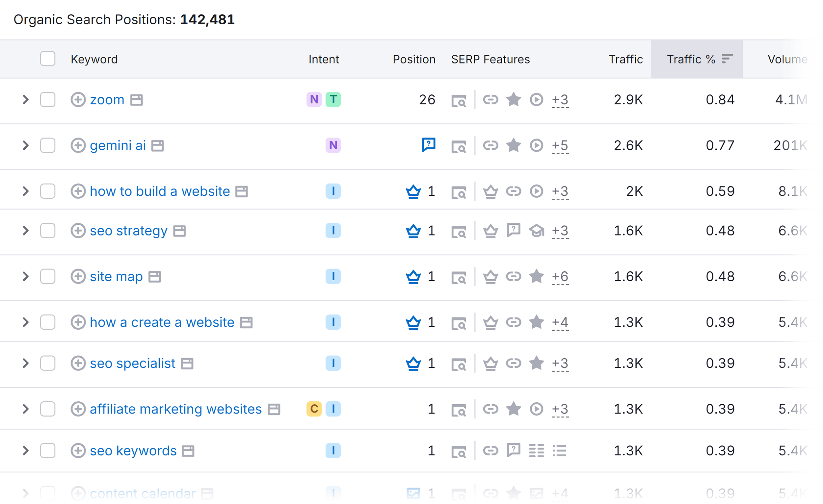The image size is (823, 504).
Task: Add how to build a website with plus icon
Action: [x=78, y=191]
